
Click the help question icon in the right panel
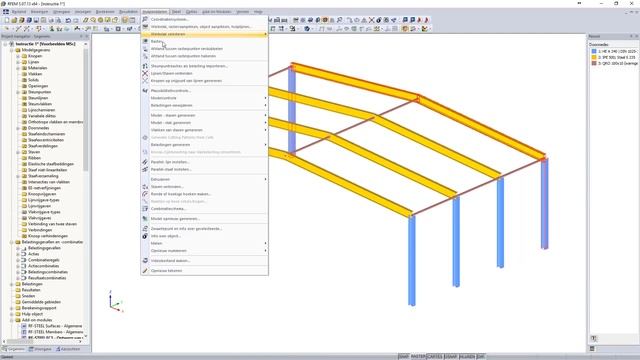click(x=594, y=338)
